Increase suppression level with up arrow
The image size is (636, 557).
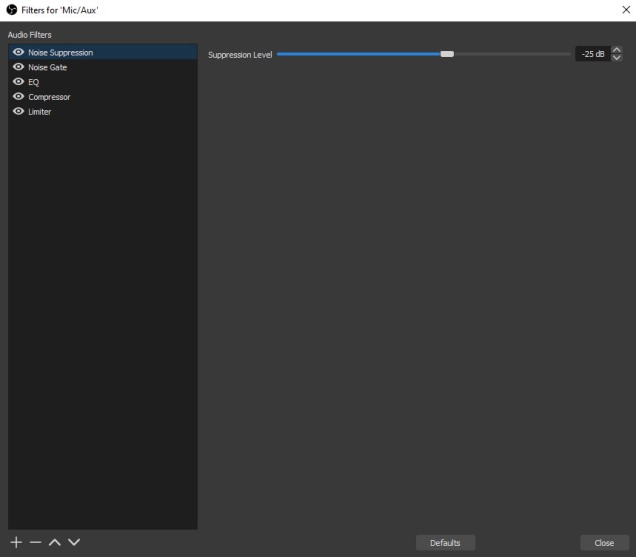coord(616,50)
